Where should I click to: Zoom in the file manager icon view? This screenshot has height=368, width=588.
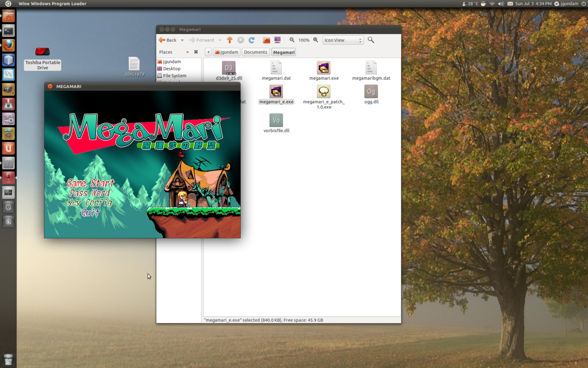[x=316, y=40]
